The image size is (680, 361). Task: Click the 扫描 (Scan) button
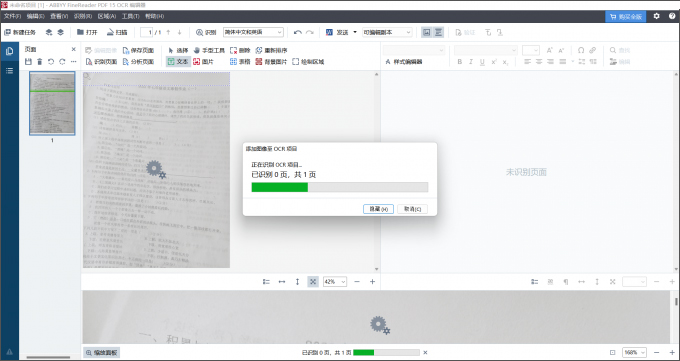117,33
